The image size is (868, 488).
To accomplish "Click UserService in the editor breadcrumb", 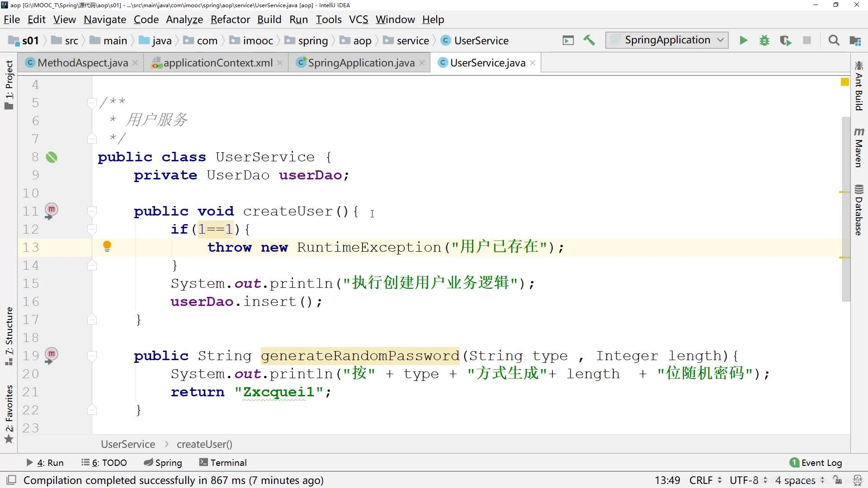I will [128, 444].
